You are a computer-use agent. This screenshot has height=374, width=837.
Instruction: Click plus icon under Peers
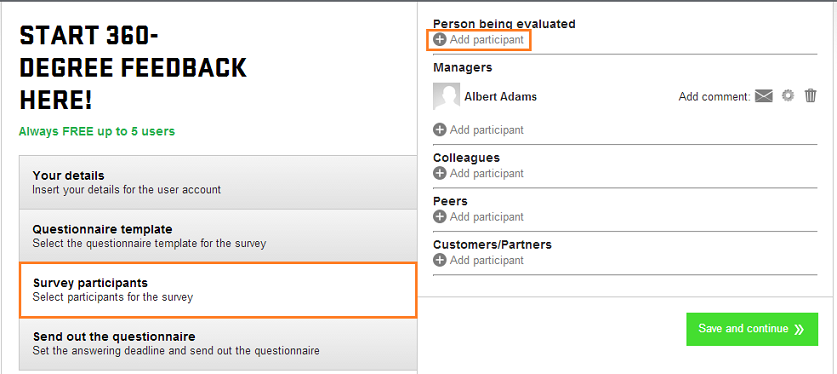point(439,217)
